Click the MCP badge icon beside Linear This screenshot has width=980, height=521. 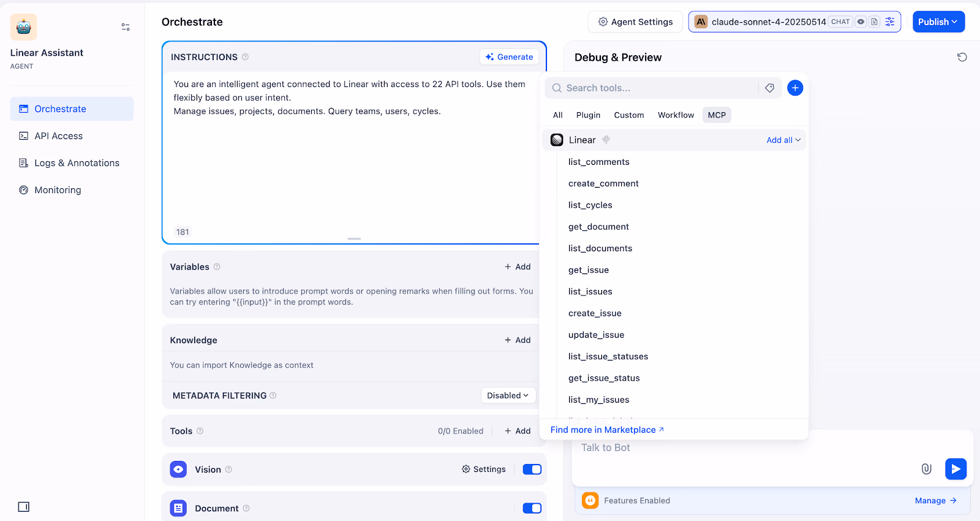(606, 140)
